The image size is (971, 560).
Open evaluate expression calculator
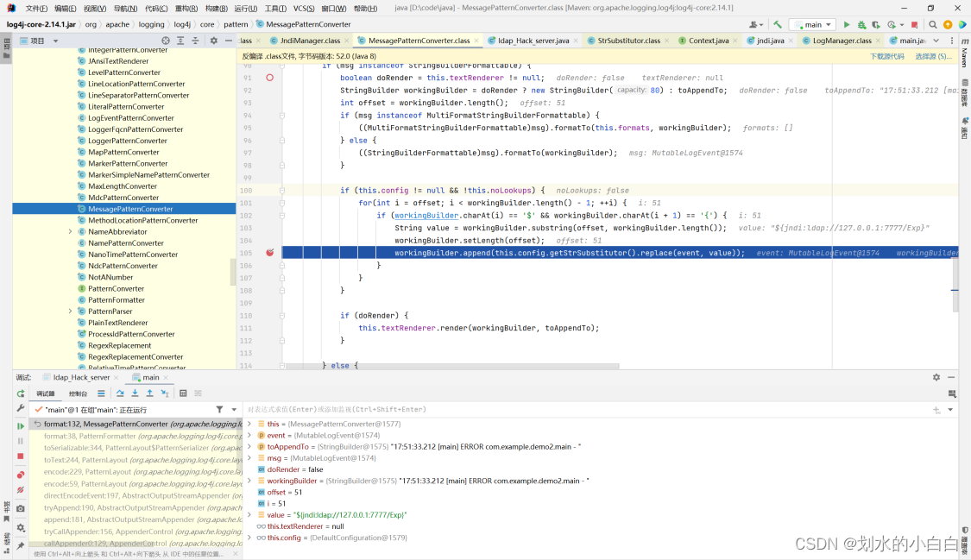(x=183, y=393)
